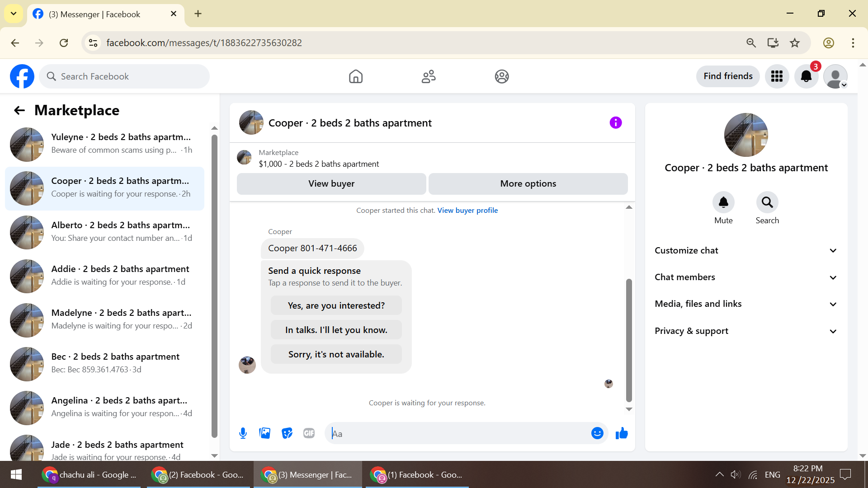Viewport: 868px width, 488px height.
Task: Expand Privacy & support section
Action: (746, 331)
